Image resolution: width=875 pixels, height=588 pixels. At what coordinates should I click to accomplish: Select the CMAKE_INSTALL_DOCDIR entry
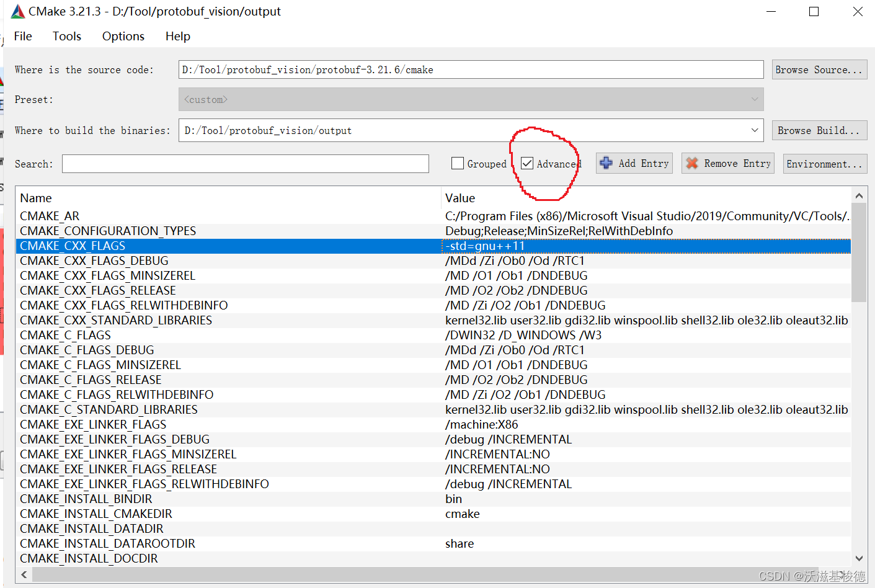tap(89, 558)
